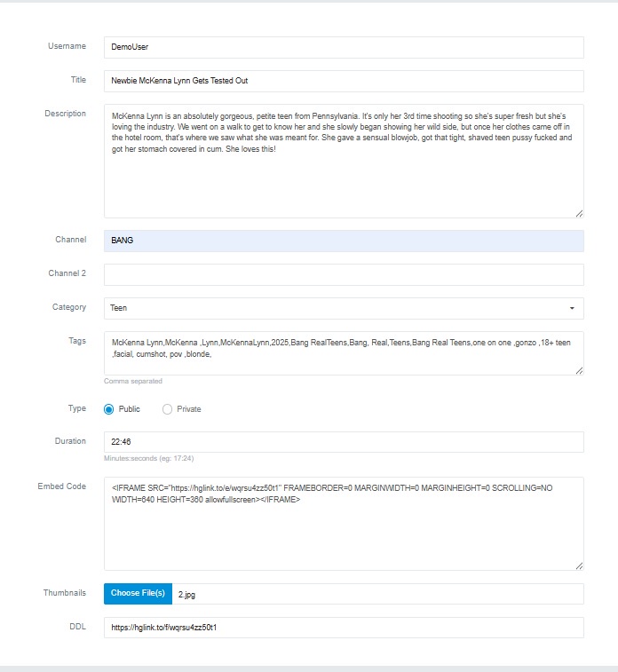Screen dimensions: 618x672
Task: Click the Category field label
Action: point(69,307)
